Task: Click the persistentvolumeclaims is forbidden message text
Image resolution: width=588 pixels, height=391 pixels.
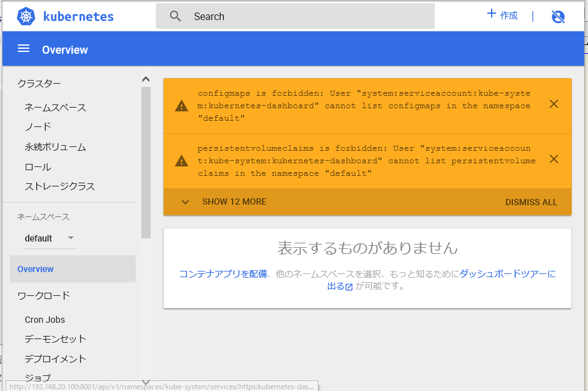Action: tap(367, 161)
